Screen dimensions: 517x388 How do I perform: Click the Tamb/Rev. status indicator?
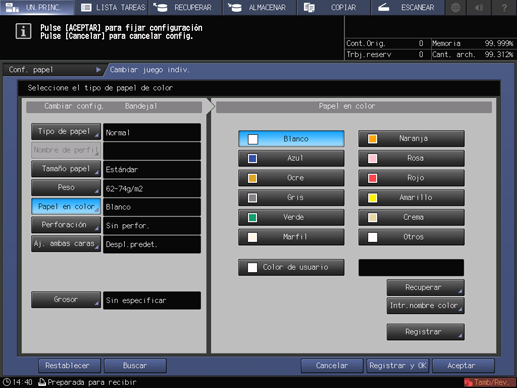pos(490,382)
